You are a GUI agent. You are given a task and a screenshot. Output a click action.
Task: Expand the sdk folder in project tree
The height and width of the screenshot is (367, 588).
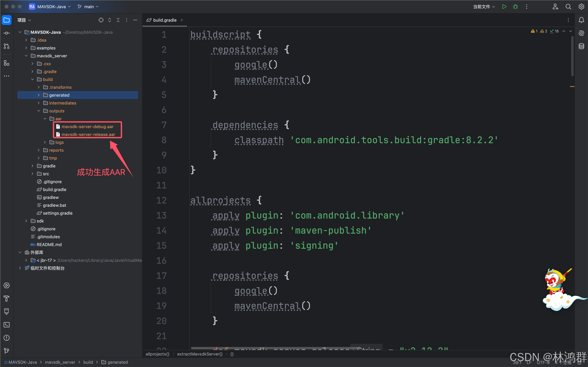pyautogui.click(x=26, y=221)
